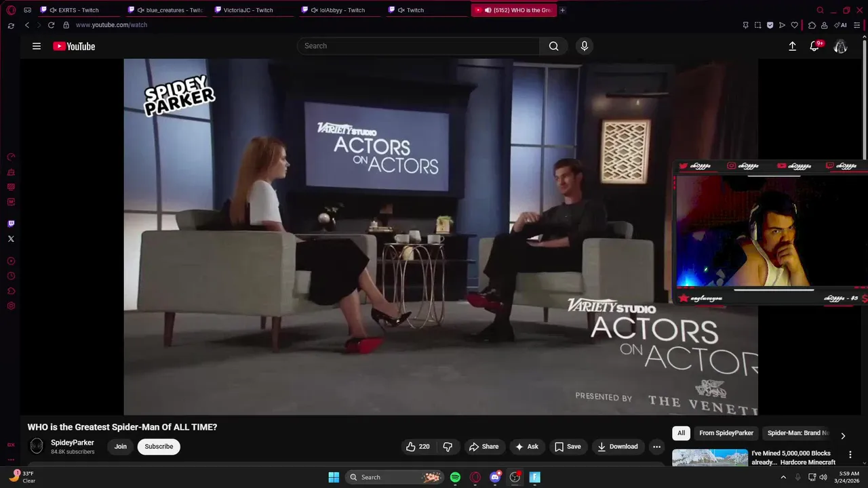
Task: Click in YouTube search field
Action: tap(418, 46)
